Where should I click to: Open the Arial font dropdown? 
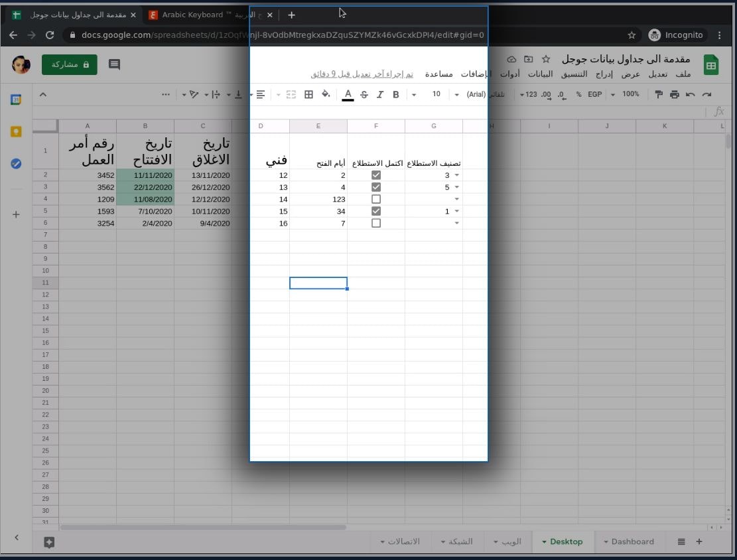pos(480,94)
